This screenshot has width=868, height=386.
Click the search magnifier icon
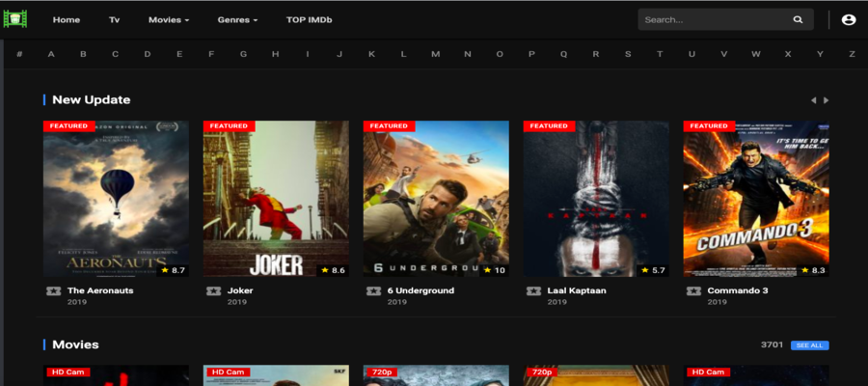coord(798,19)
